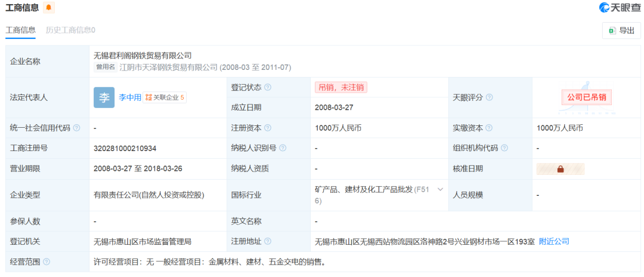Screen dimensions: 644x277
Task: Click the 吊销，未注销 status badge
Action: coord(341,87)
